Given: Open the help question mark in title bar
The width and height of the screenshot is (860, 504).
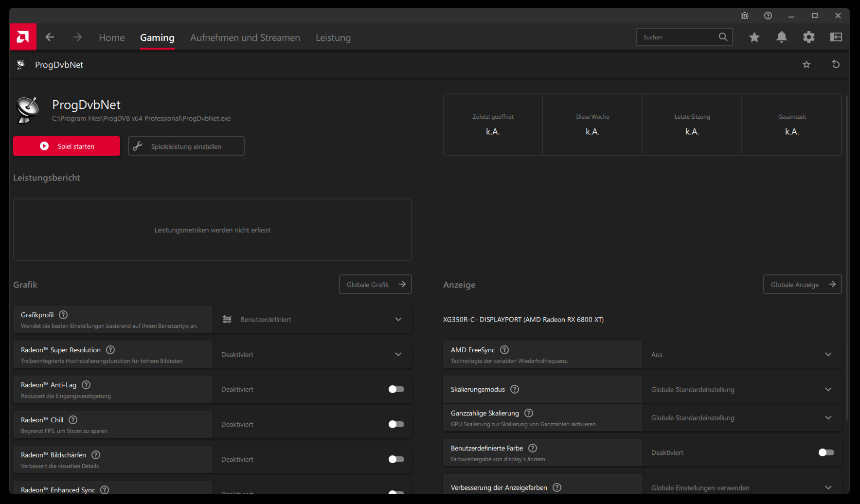Looking at the screenshot, I should coord(768,16).
